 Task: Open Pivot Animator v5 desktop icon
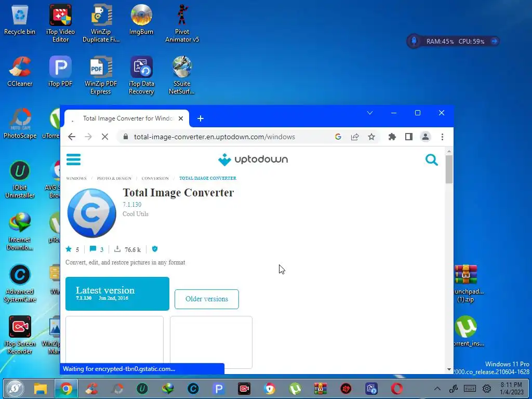pos(182,24)
